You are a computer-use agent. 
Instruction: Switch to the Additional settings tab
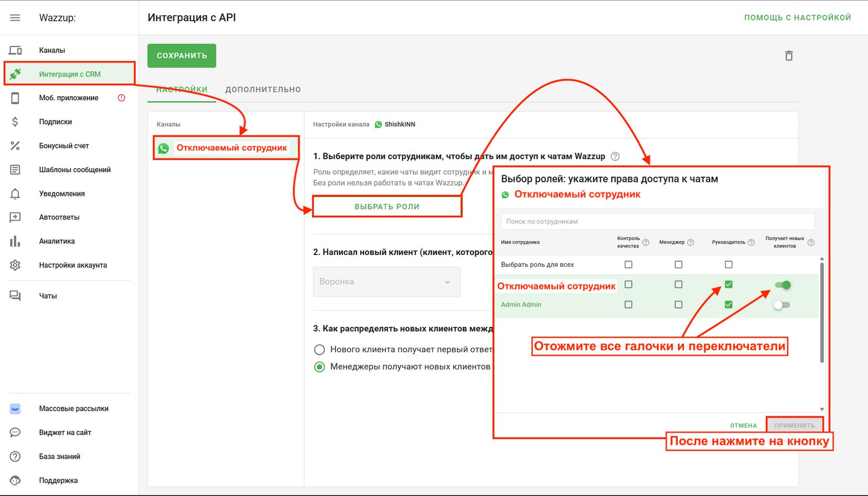coord(263,90)
